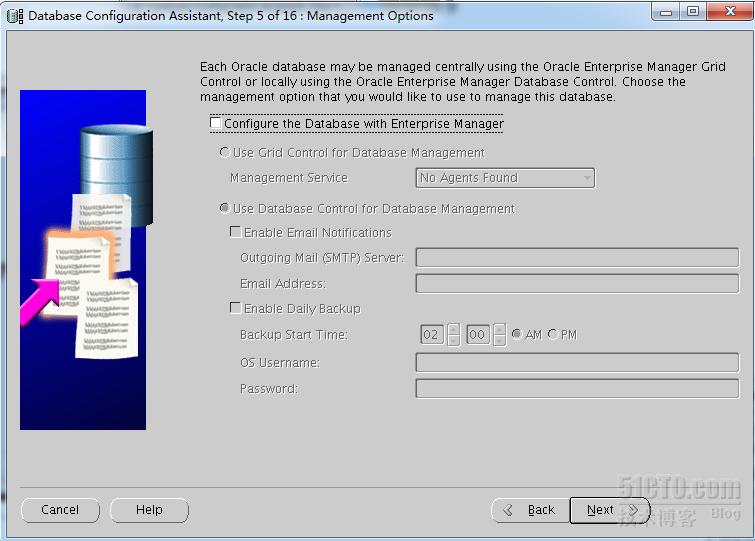Select the AM radio button
Viewport: 755px width, 541px height.
[x=517, y=334]
